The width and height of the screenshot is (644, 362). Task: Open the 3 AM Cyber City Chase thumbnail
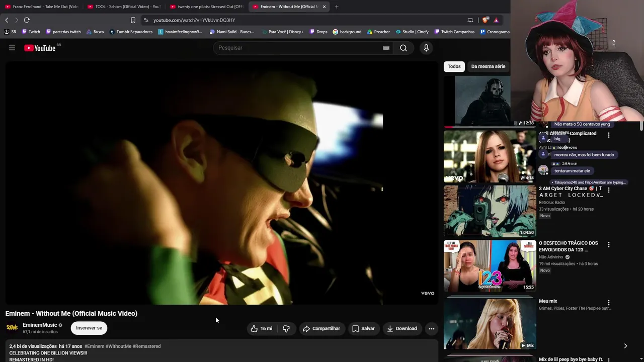490,211
